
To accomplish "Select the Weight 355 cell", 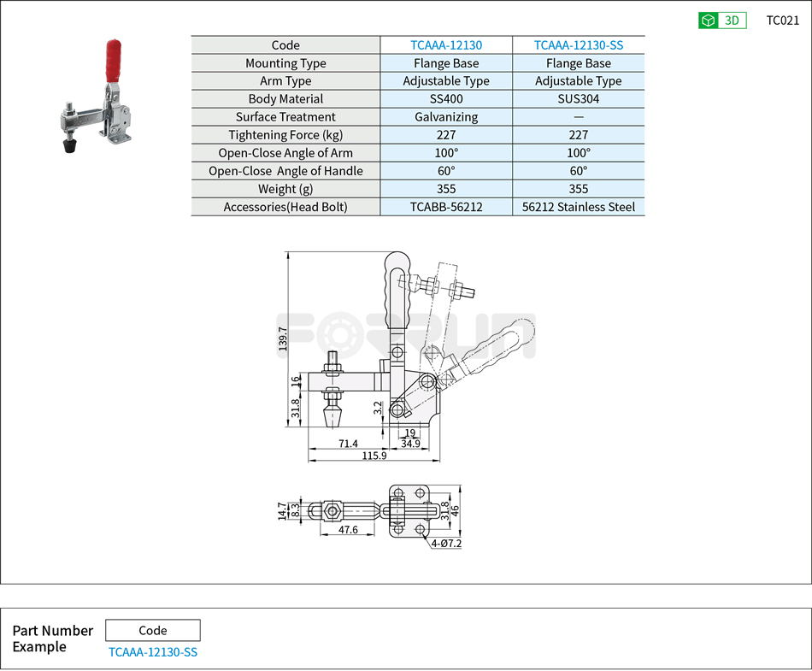I will point(445,189).
